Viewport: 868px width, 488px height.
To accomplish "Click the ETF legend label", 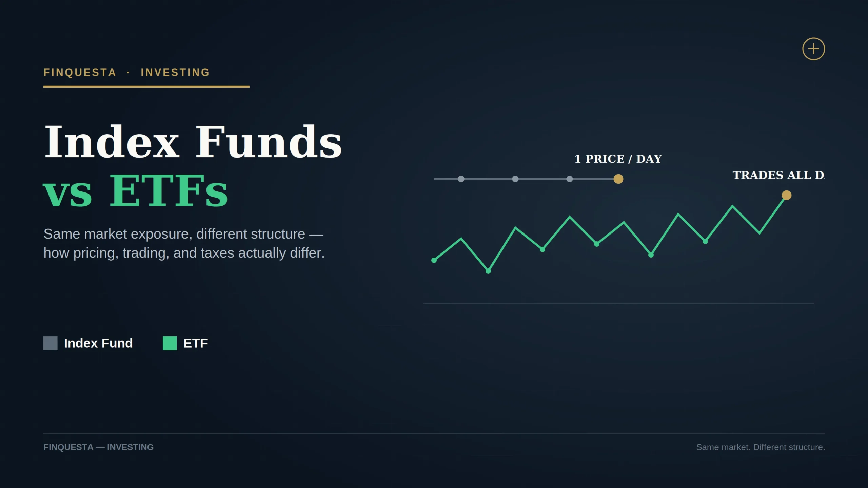I will (196, 343).
